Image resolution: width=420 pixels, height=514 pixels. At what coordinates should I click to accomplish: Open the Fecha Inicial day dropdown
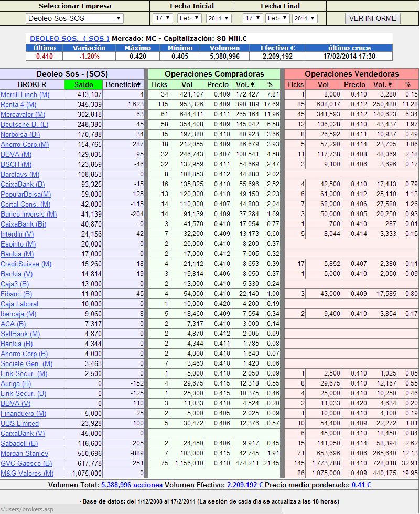click(x=163, y=18)
